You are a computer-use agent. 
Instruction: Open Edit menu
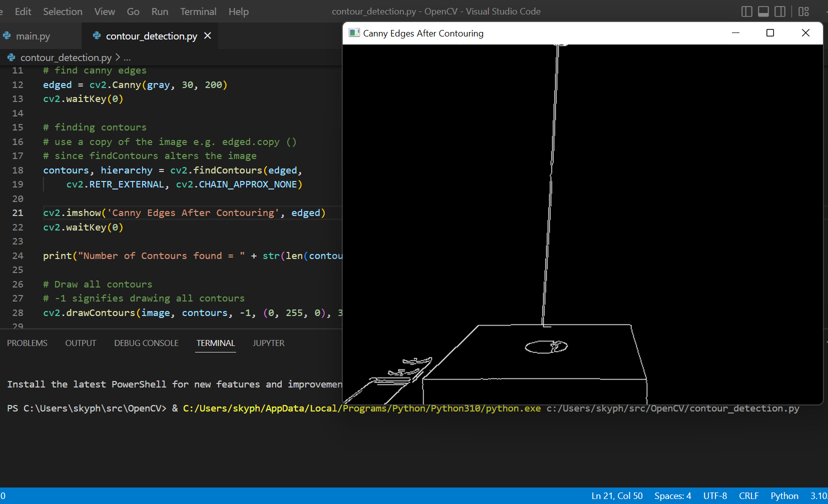[23, 11]
